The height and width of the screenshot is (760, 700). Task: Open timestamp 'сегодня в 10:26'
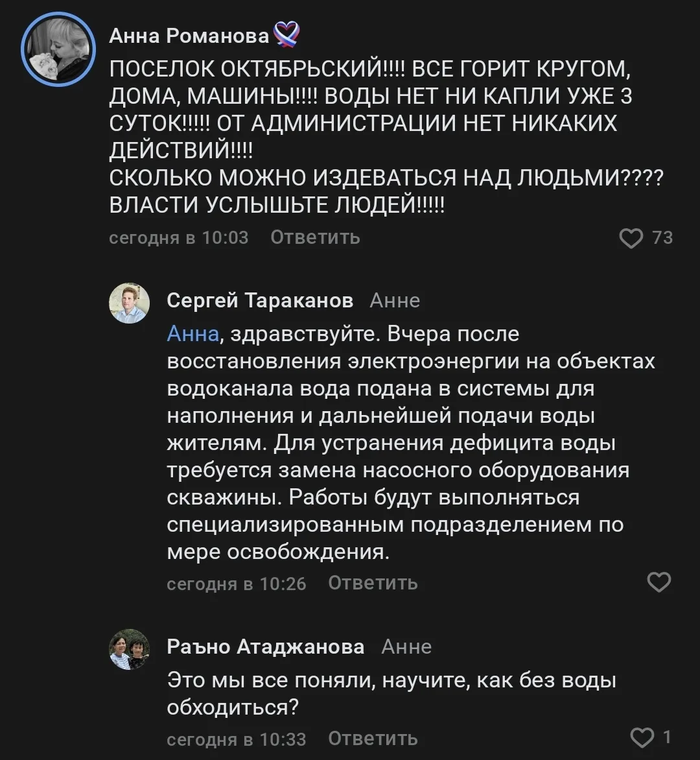237,584
